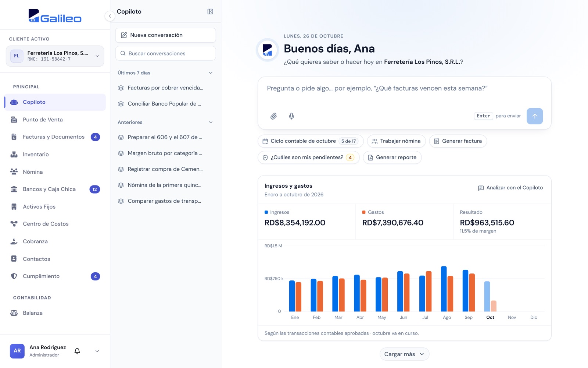Open Contactos page
The image size is (588, 368).
(55, 259)
